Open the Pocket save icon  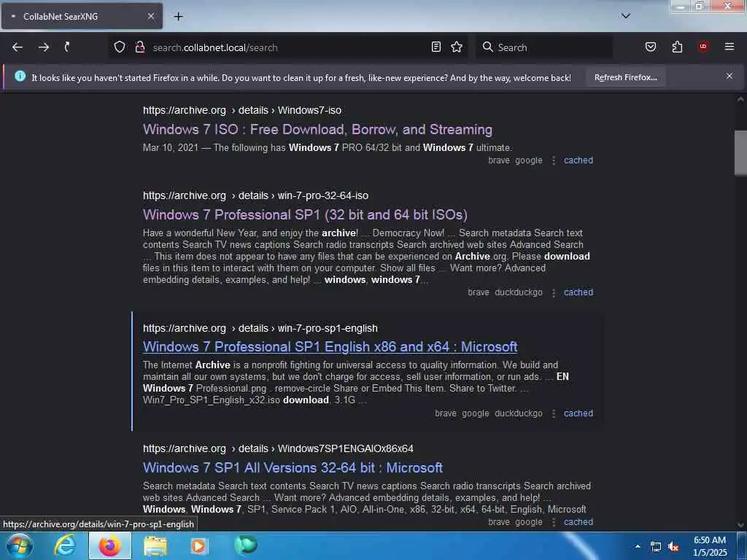[651, 47]
